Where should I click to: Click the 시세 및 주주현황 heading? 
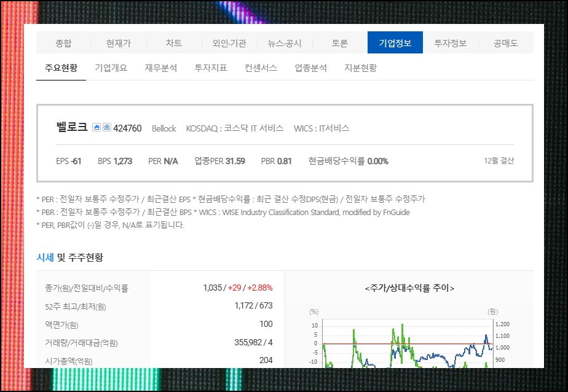click(x=70, y=257)
